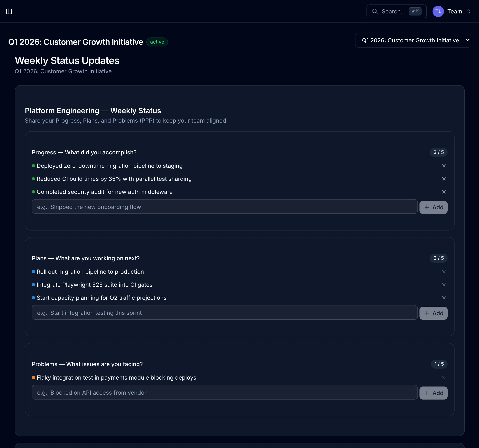The width and height of the screenshot is (479, 448).
Task: Click the Problems 1 / 5 counter
Action: pyautogui.click(x=439, y=364)
